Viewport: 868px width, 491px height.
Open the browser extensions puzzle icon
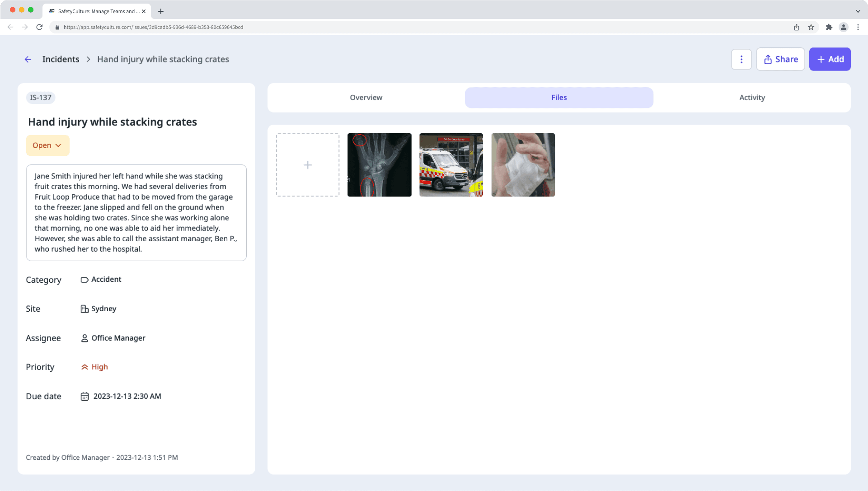tap(829, 27)
